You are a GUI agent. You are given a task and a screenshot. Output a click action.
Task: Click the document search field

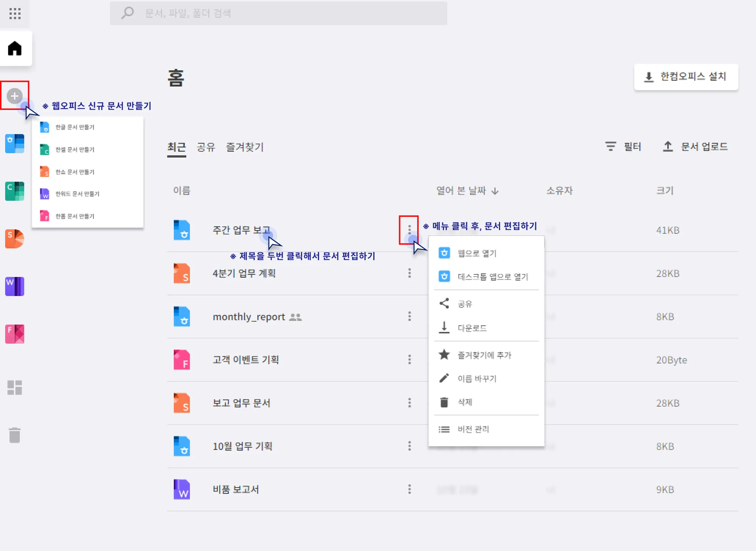point(279,14)
